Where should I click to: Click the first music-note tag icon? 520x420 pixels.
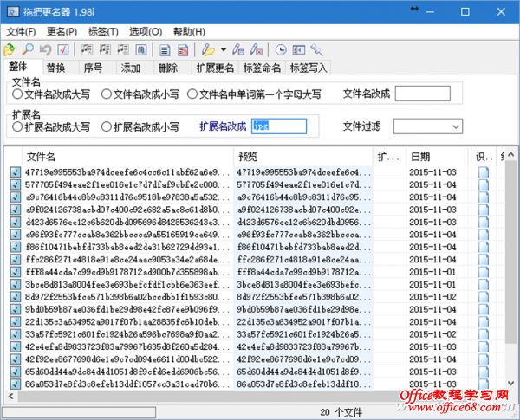[88, 50]
